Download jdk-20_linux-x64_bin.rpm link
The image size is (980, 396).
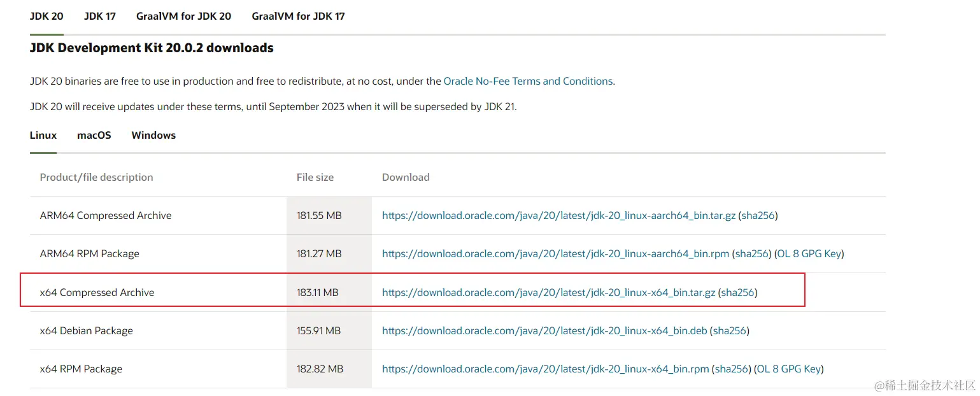pos(545,369)
